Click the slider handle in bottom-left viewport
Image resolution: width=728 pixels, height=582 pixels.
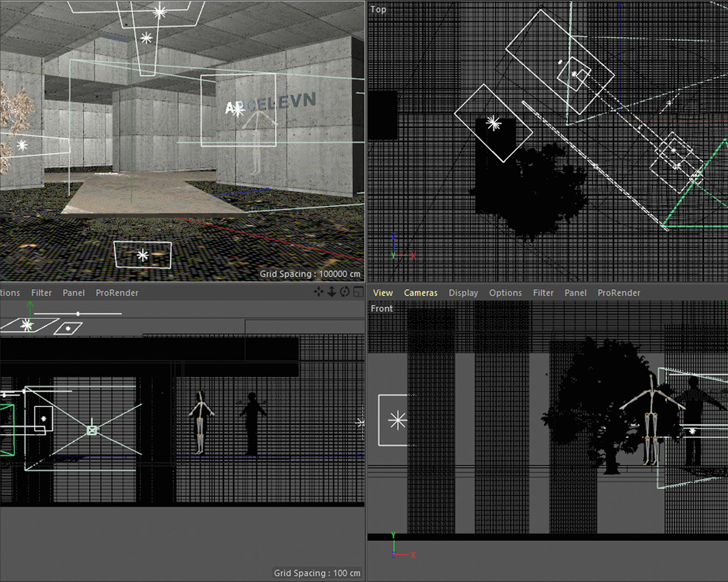click(78, 314)
